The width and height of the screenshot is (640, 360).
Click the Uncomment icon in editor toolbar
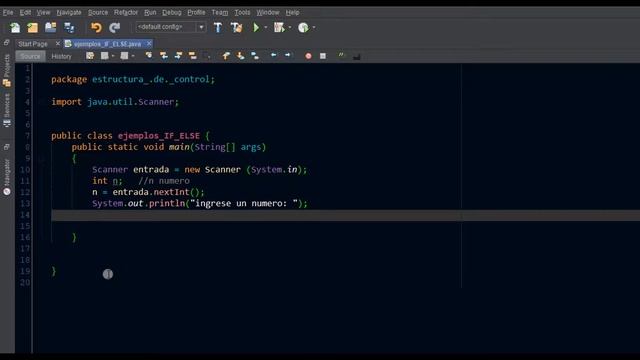click(356, 56)
